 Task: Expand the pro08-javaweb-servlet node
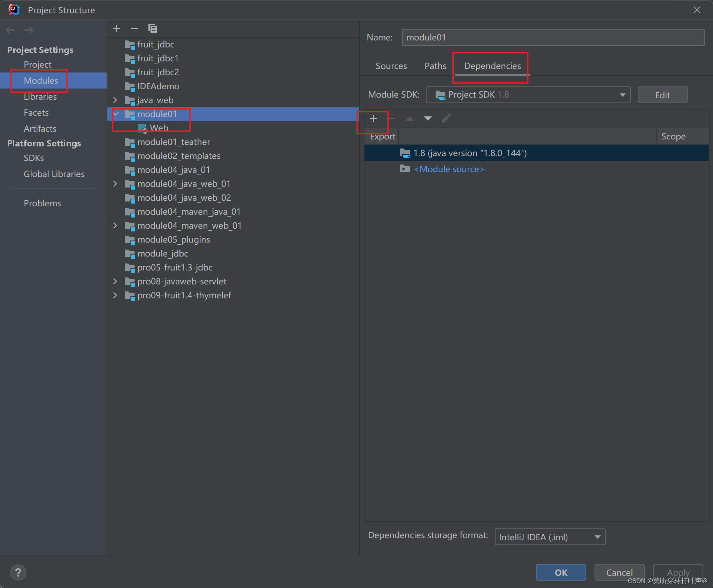pyautogui.click(x=115, y=281)
